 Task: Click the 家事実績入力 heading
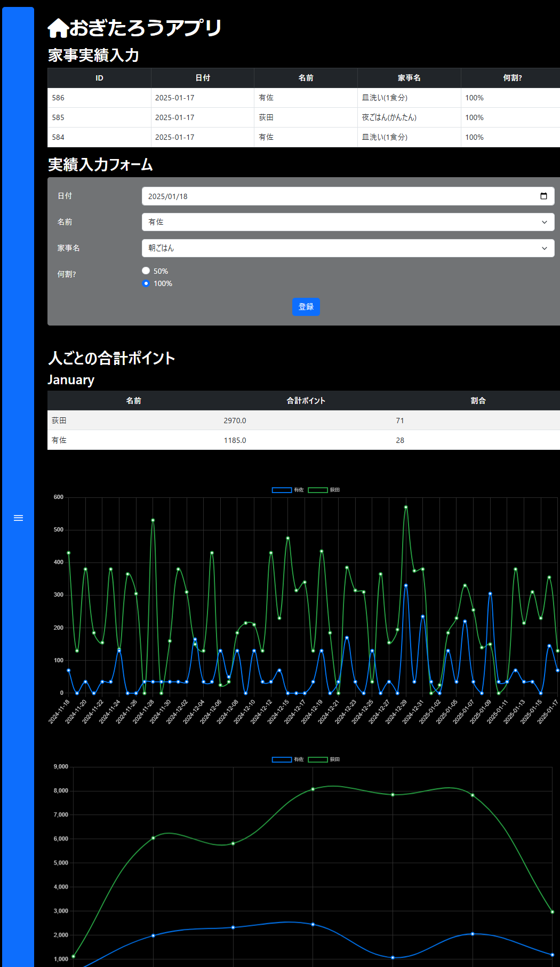pyautogui.click(x=93, y=56)
